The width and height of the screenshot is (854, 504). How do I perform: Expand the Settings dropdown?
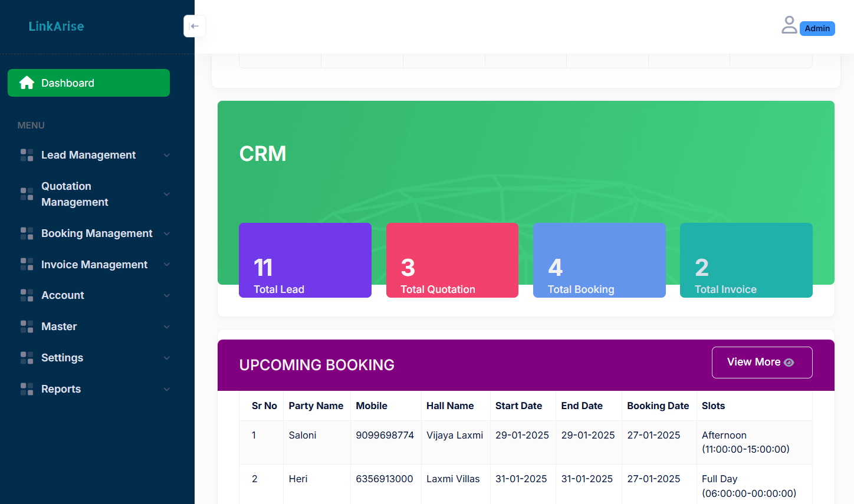[167, 357]
